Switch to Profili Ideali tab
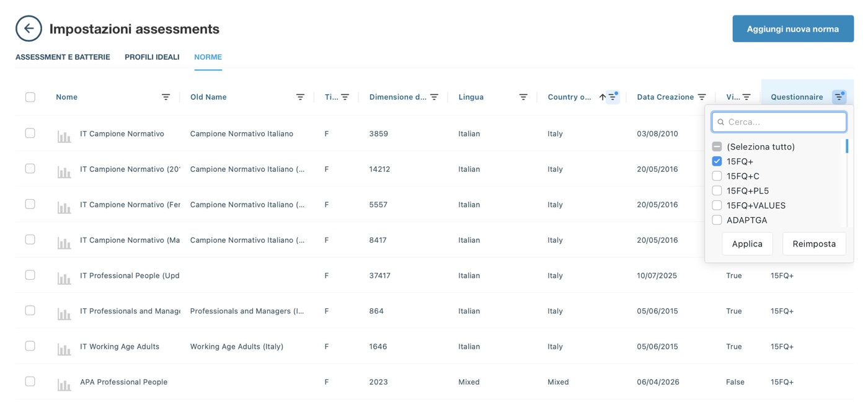Screen dimensions: 868x412 pyautogui.click(x=152, y=57)
